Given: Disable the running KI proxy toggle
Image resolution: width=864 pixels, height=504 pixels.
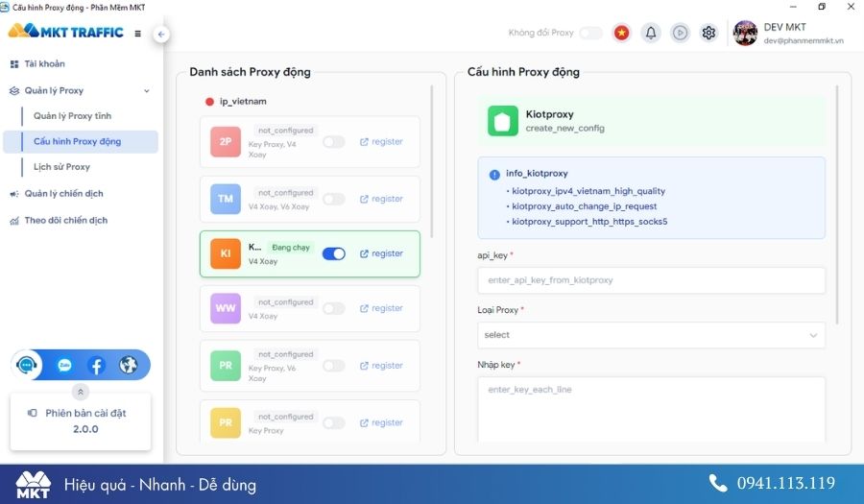Looking at the screenshot, I should click(x=333, y=253).
